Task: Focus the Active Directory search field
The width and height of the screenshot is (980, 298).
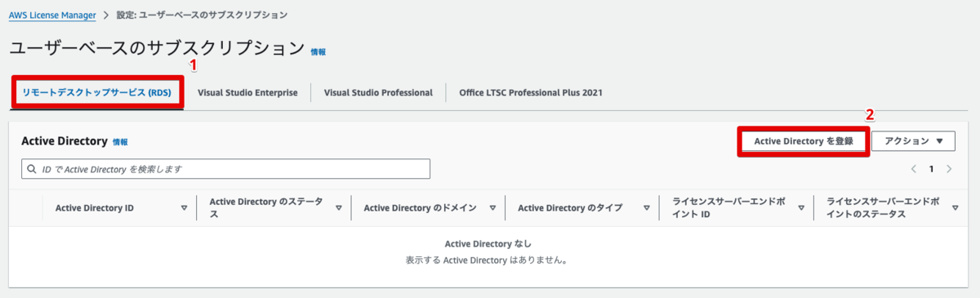Action: click(225, 169)
